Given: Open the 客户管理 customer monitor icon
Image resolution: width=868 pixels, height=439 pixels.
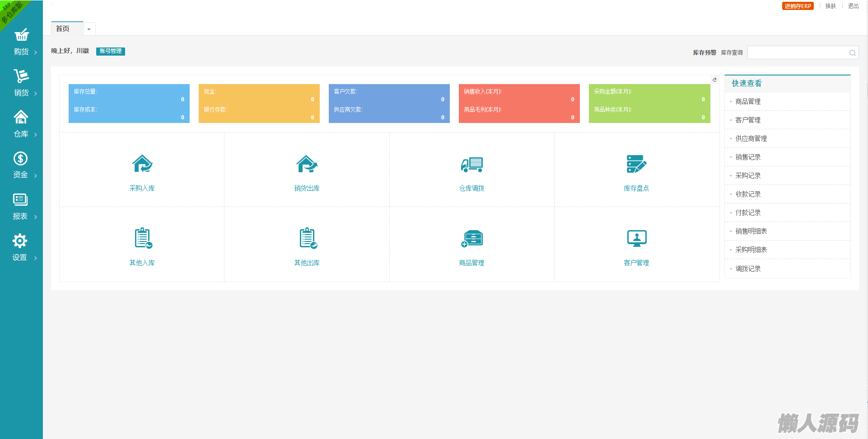Looking at the screenshot, I should tap(636, 238).
